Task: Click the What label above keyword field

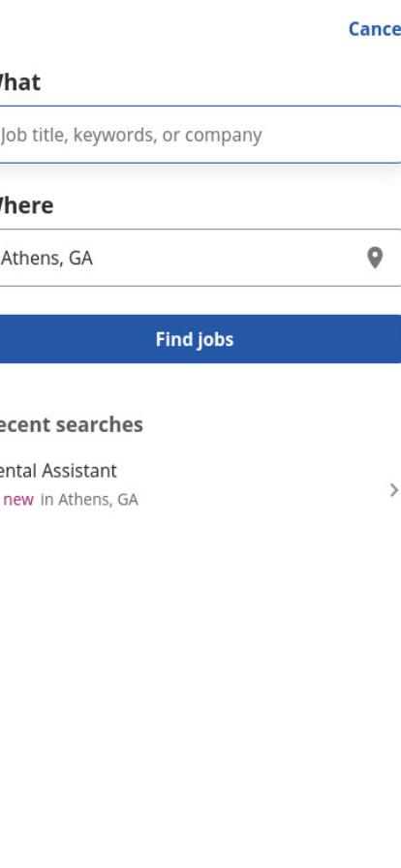Action: 20,82
